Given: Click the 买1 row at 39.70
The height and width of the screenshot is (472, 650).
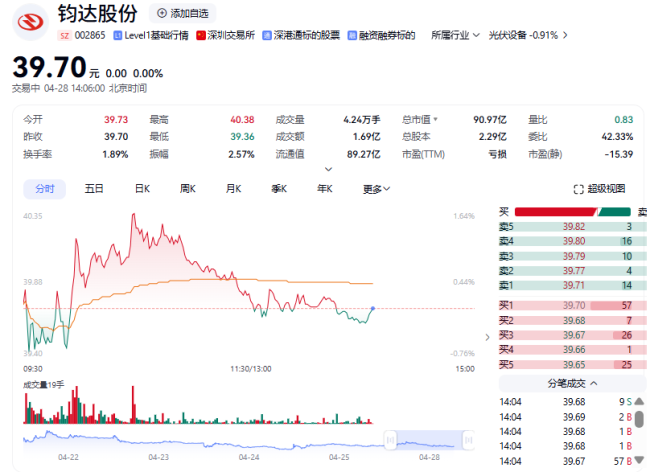Looking at the screenshot, I should click(x=572, y=305).
